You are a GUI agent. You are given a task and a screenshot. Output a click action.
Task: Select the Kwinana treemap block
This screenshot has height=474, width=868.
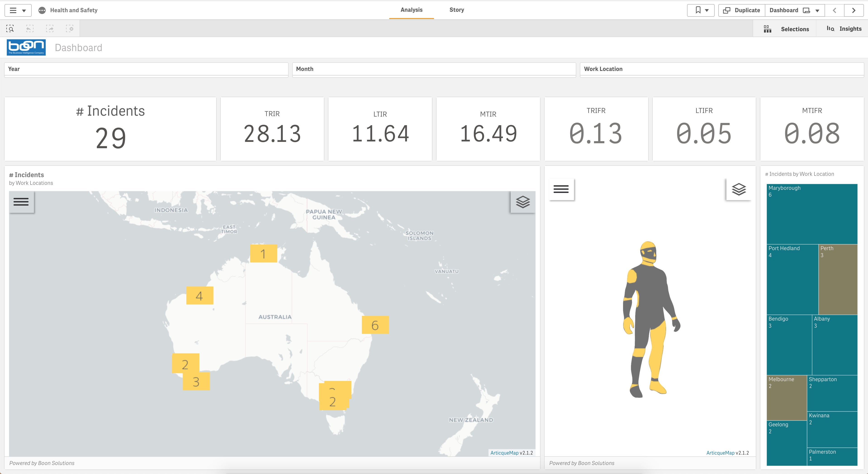tap(832, 429)
